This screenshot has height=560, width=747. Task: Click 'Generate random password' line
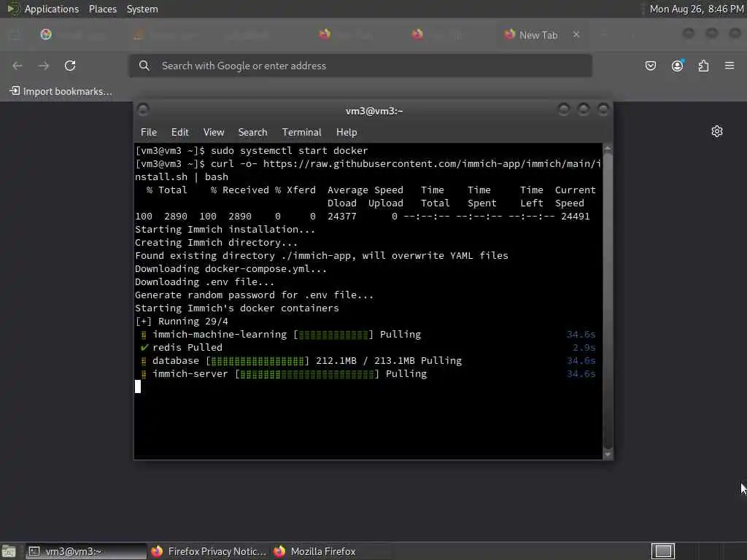pos(254,295)
